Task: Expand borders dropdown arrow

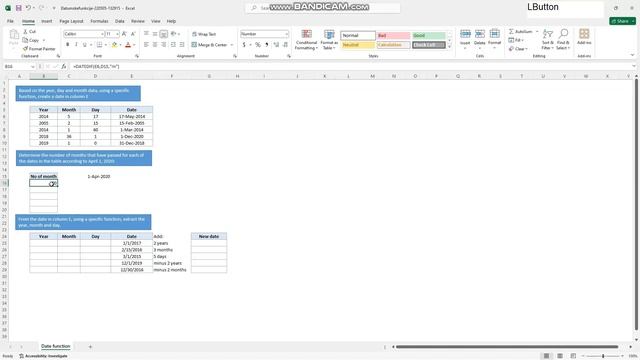Action: point(106,44)
